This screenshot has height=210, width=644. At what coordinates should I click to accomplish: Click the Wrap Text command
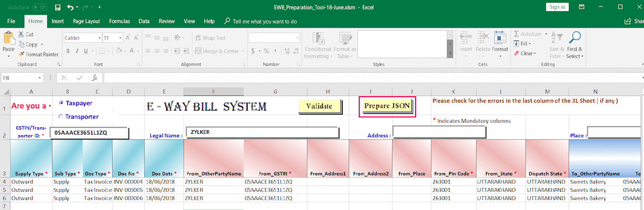click(210, 38)
